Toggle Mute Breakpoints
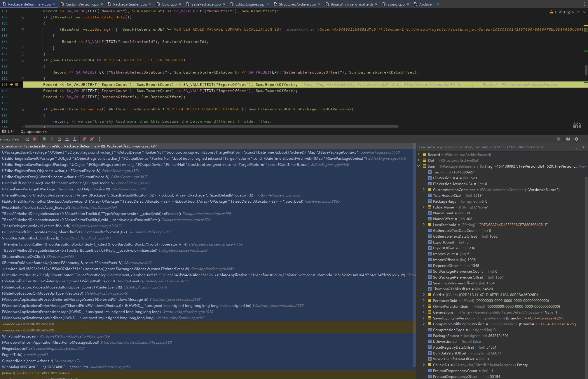 pyautogui.click(x=92, y=139)
